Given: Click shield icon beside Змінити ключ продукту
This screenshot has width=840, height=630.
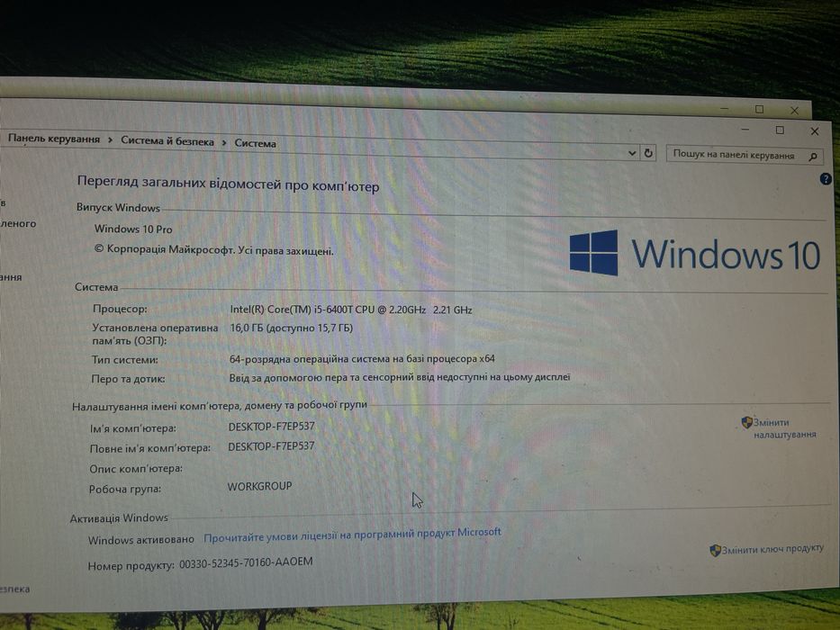Looking at the screenshot, I should pyautogui.click(x=715, y=550).
